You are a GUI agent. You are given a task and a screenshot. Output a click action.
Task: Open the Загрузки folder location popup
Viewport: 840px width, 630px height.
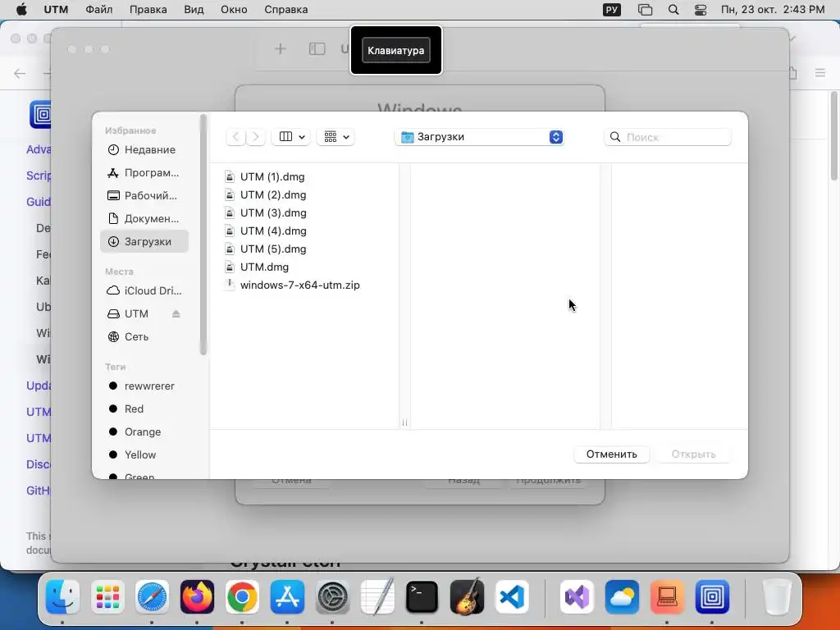coord(479,137)
